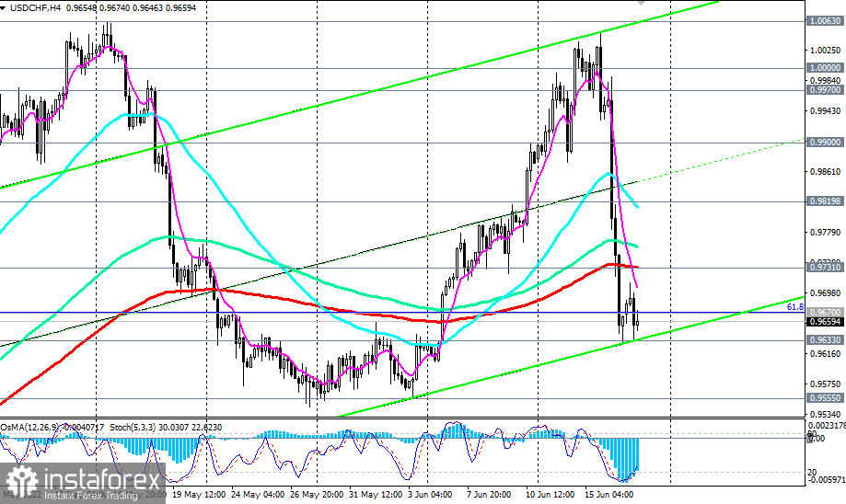This screenshot has height=504, width=846.
Task: Click the 31 May 12:00 time label
Action: pyautogui.click(x=376, y=494)
